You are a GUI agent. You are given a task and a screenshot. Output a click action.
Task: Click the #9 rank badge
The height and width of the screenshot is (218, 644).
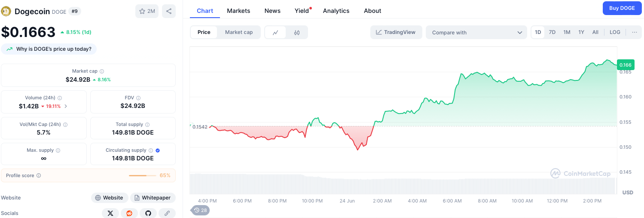(75, 12)
